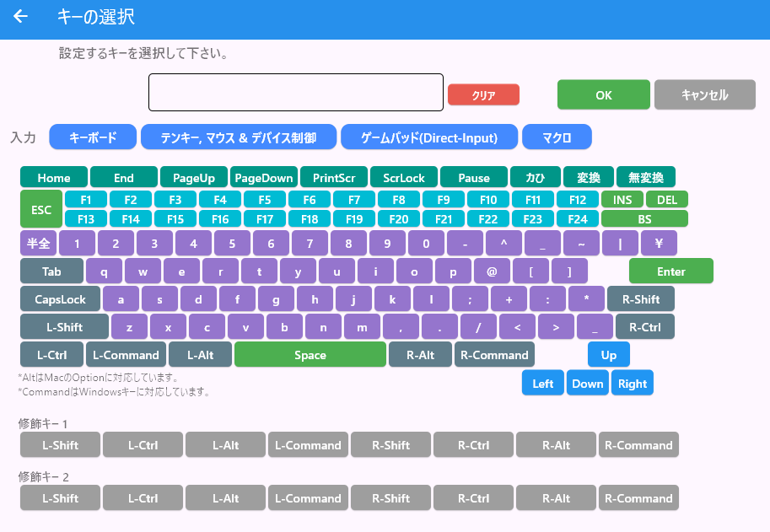Open the ゲームパッド(Direct-Input) tab

[429, 137]
